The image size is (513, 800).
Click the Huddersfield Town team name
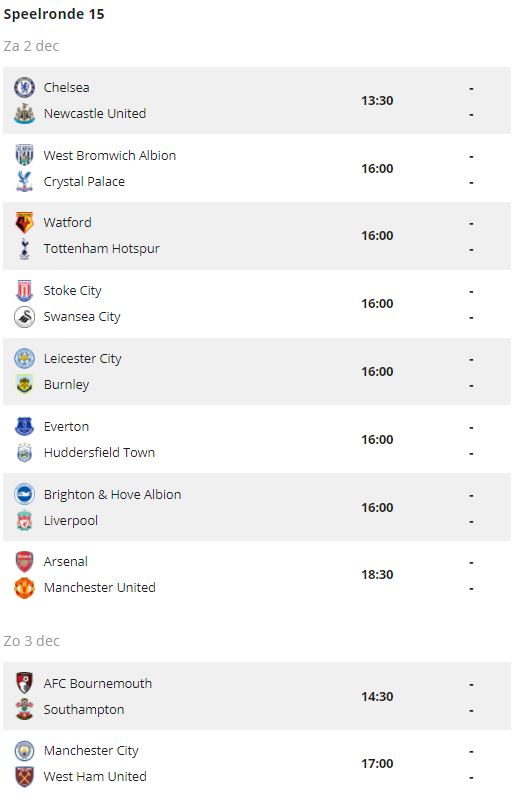(x=100, y=453)
